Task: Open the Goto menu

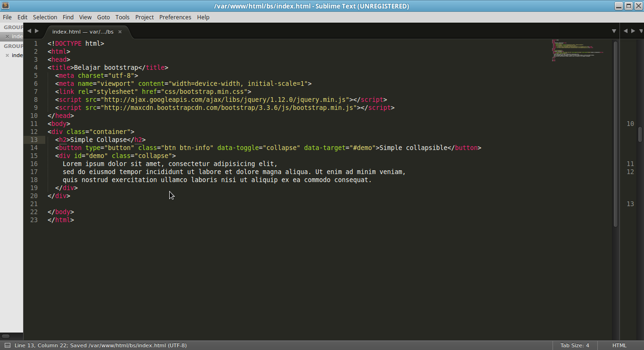Action: coord(103,17)
